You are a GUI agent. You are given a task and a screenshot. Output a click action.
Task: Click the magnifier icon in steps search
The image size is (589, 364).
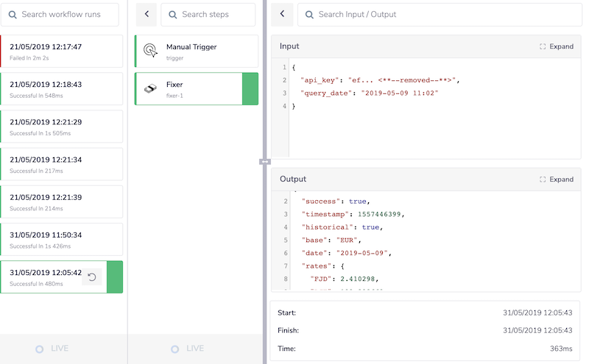click(x=173, y=14)
